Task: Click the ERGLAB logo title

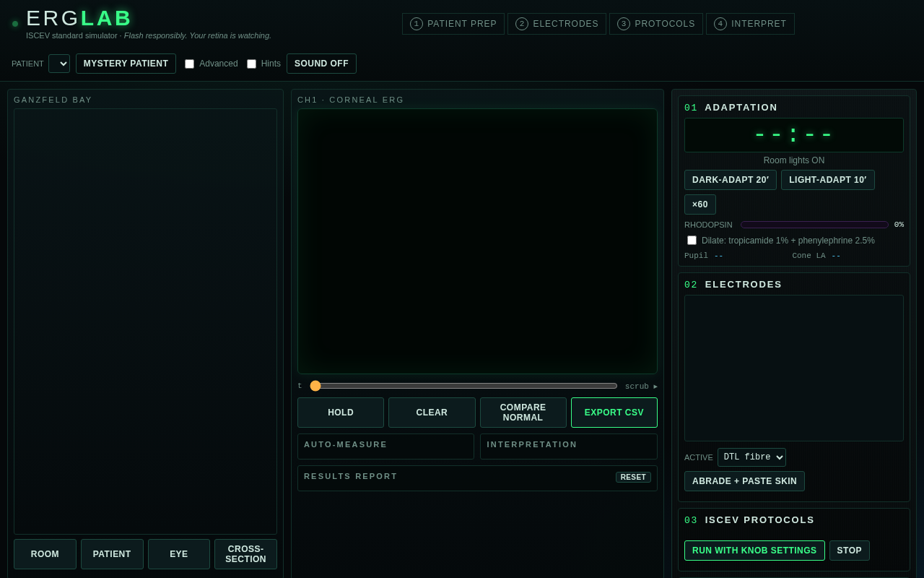Action: [x=79, y=18]
